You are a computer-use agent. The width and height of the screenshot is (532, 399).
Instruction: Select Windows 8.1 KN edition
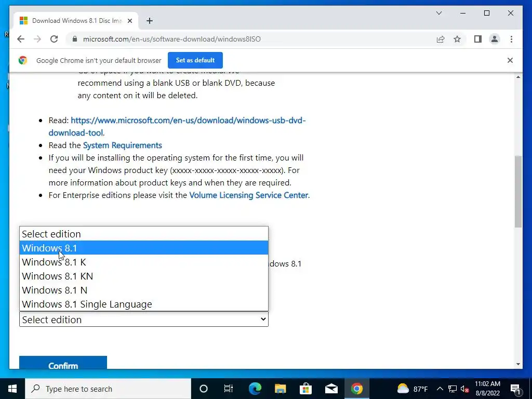tap(144, 276)
